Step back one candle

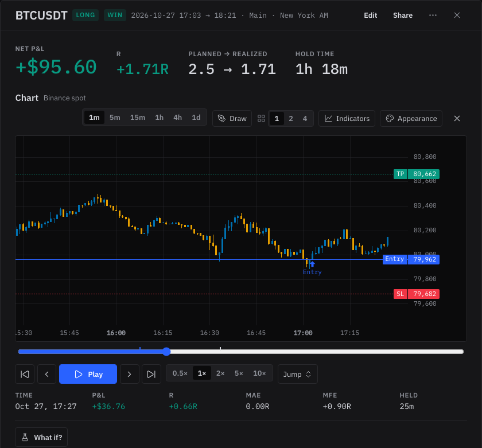(46, 374)
